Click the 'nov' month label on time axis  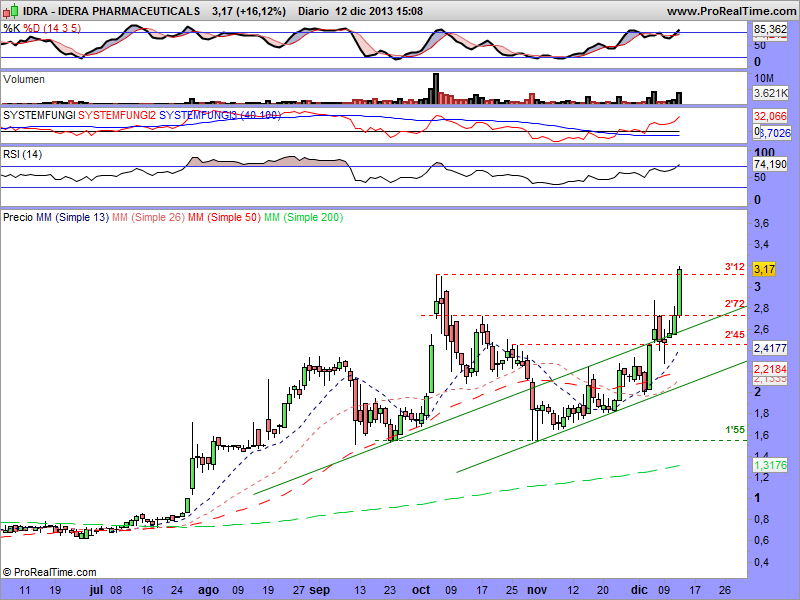click(x=537, y=590)
